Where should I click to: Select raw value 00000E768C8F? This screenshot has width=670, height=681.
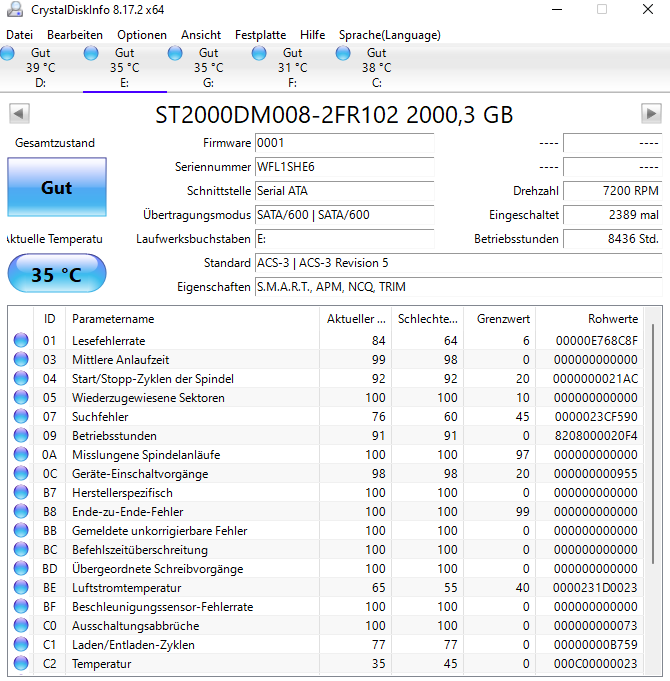click(597, 340)
